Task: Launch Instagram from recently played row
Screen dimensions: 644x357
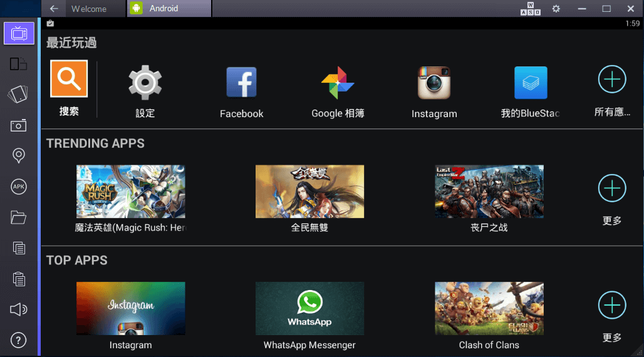Action: click(x=434, y=83)
